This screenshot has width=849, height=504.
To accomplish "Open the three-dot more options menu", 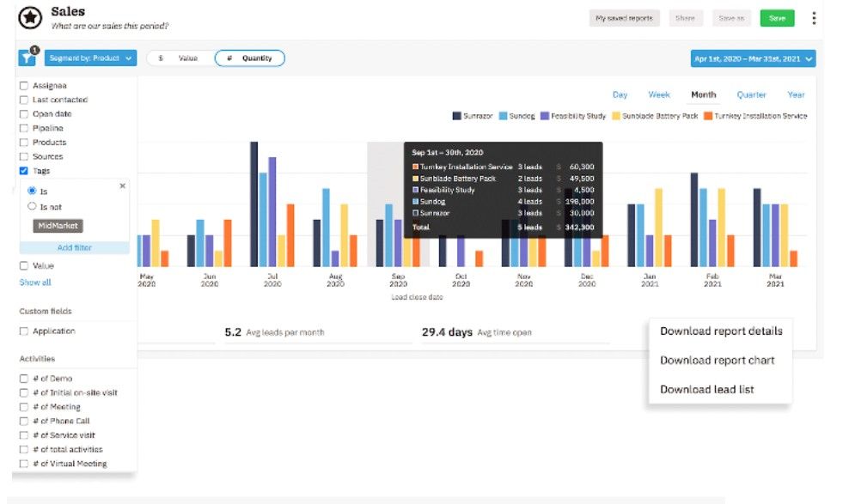I will [x=814, y=18].
